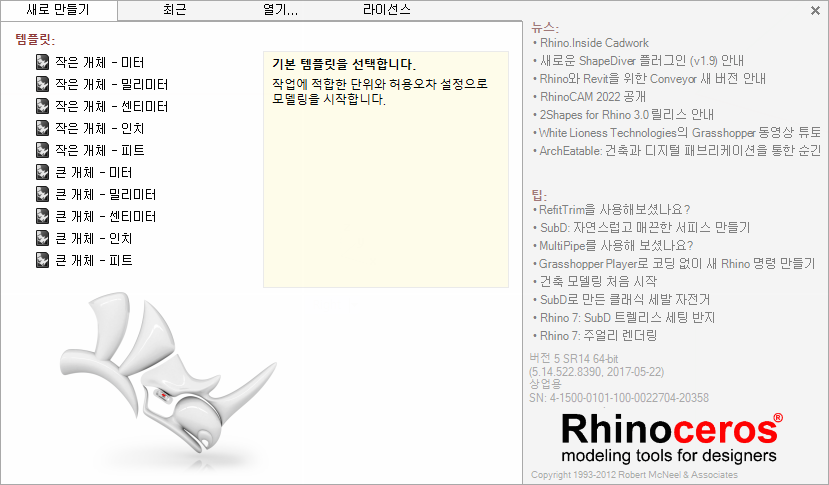
Task: Open MultiPipe를 사용해 보셨나요 tip
Action: tap(616, 245)
